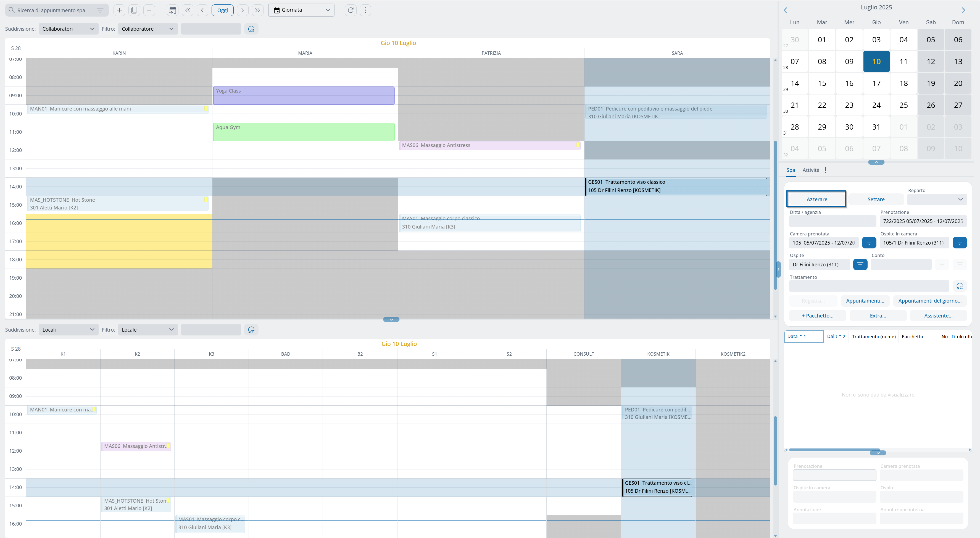The image size is (980, 538).
Task: Click the copy appointment icon
Action: tap(134, 10)
